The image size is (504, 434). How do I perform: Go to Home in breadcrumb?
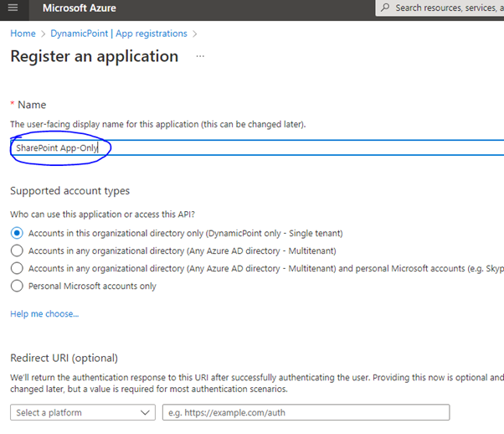(23, 34)
